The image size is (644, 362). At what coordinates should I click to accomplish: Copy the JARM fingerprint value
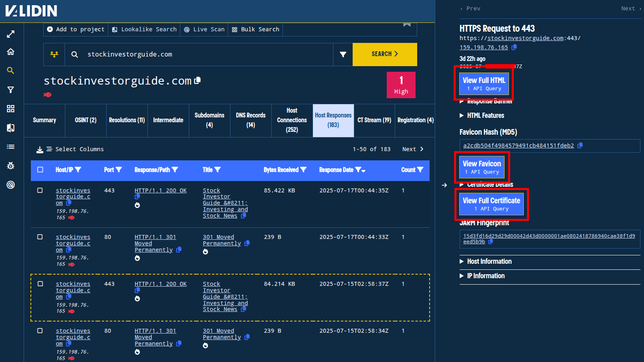(x=491, y=242)
